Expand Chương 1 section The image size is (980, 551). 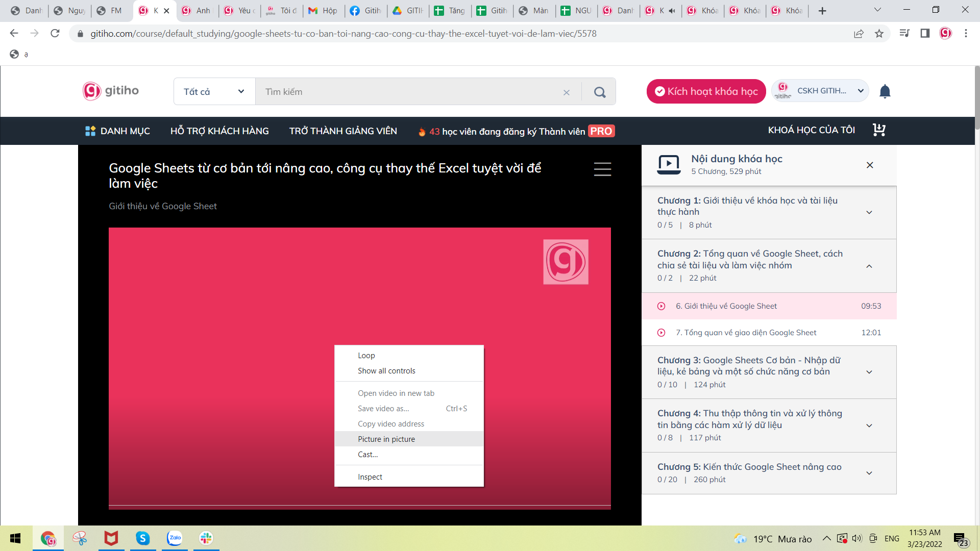click(x=869, y=212)
